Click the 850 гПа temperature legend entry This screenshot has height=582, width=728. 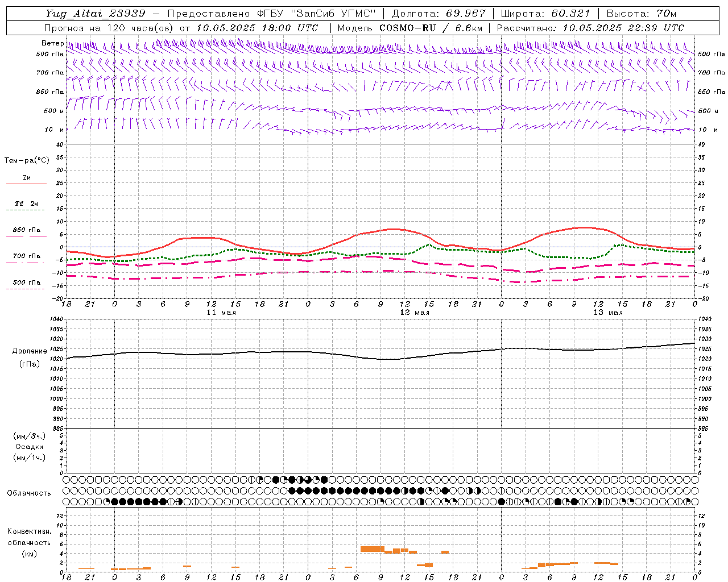pyautogui.click(x=27, y=230)
